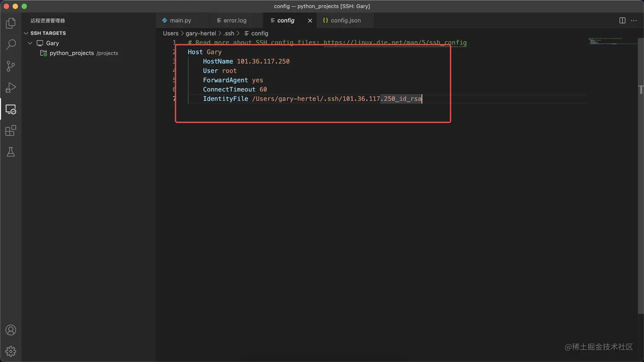The width and height of the screenshot is (644, 362).
Task: Switch to the error.log tab
Action: [x=236, y=20]
